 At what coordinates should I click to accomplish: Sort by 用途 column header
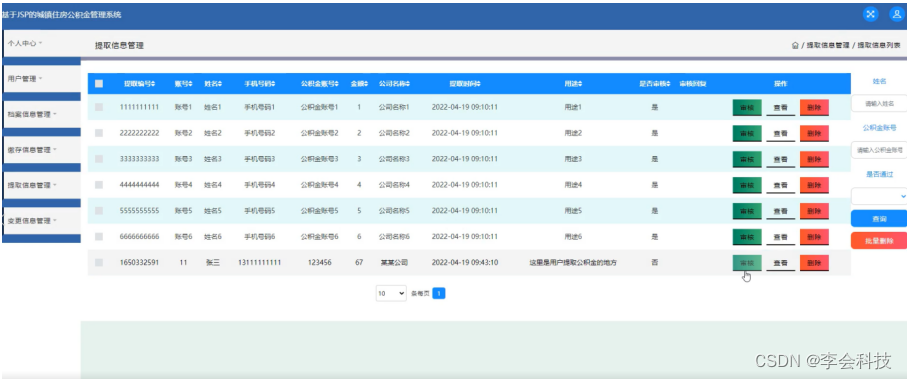click(x=573, y=84)
